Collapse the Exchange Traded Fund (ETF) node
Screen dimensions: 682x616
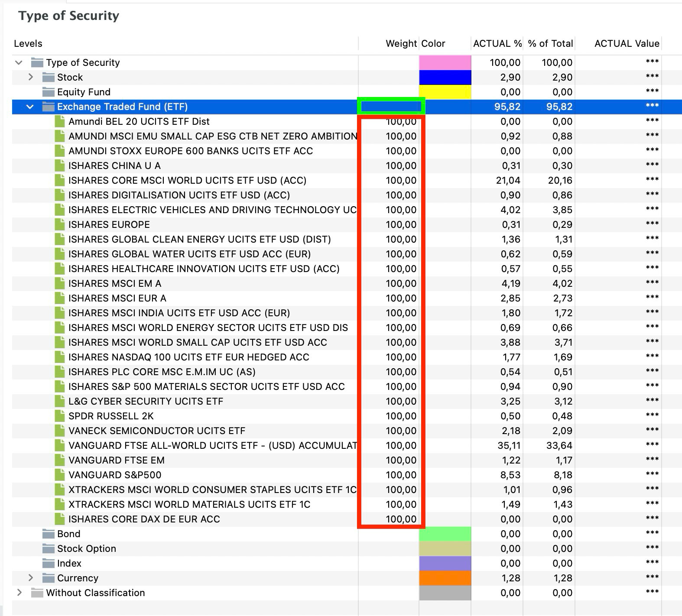pos(30,107)
